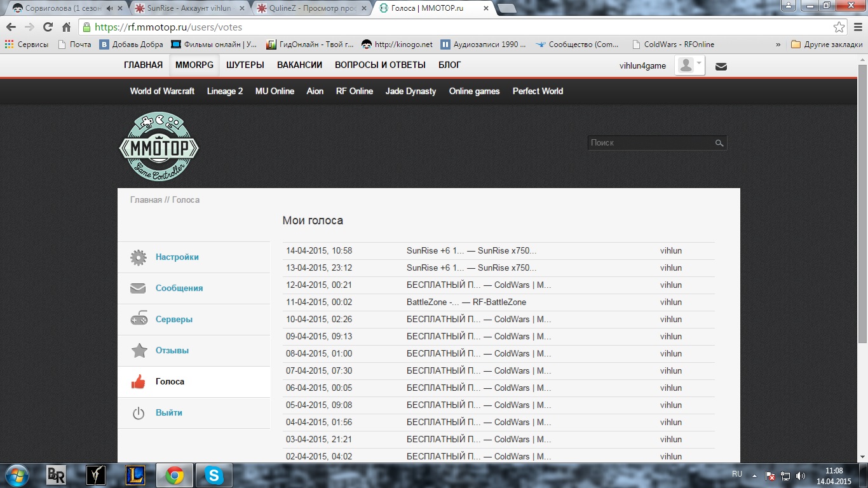Open the browser home page
This screenshot has width=868, height=488.
coord(66,27)
